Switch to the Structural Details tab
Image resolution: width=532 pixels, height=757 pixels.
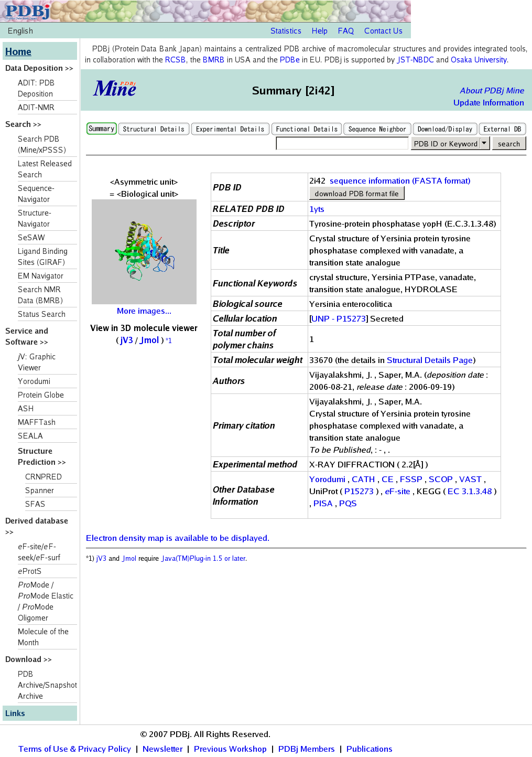pos(154,129)
